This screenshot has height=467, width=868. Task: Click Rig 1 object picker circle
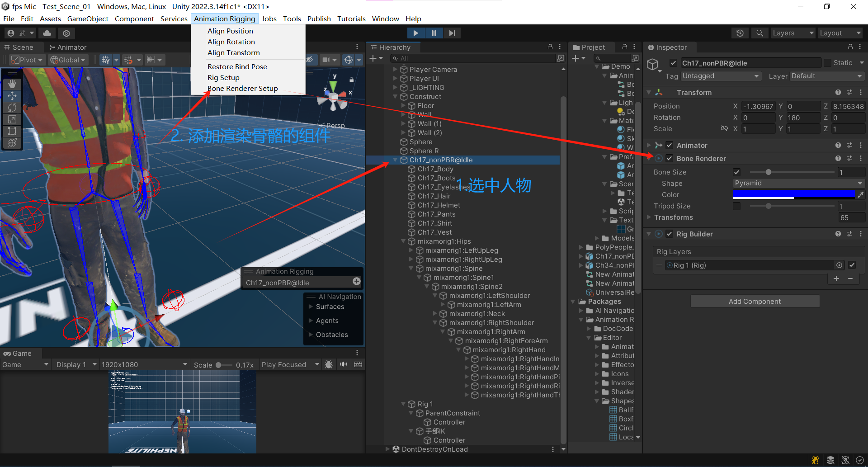point(839,265)
